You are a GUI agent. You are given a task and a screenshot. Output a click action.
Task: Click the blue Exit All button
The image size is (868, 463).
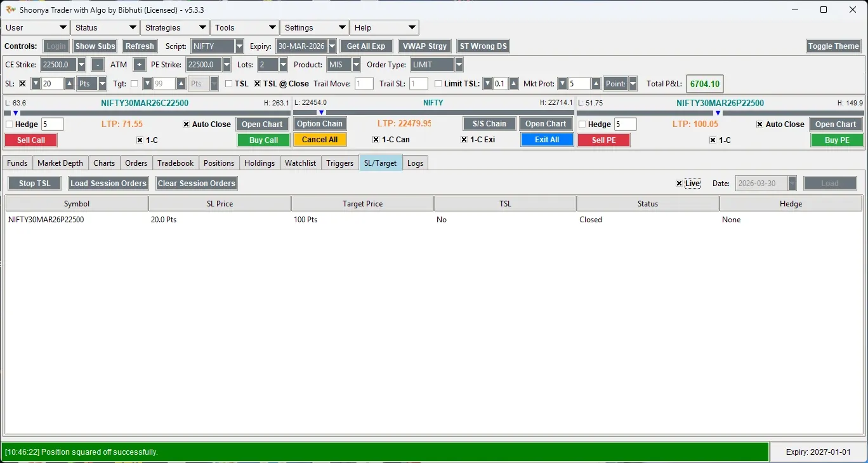547,140
